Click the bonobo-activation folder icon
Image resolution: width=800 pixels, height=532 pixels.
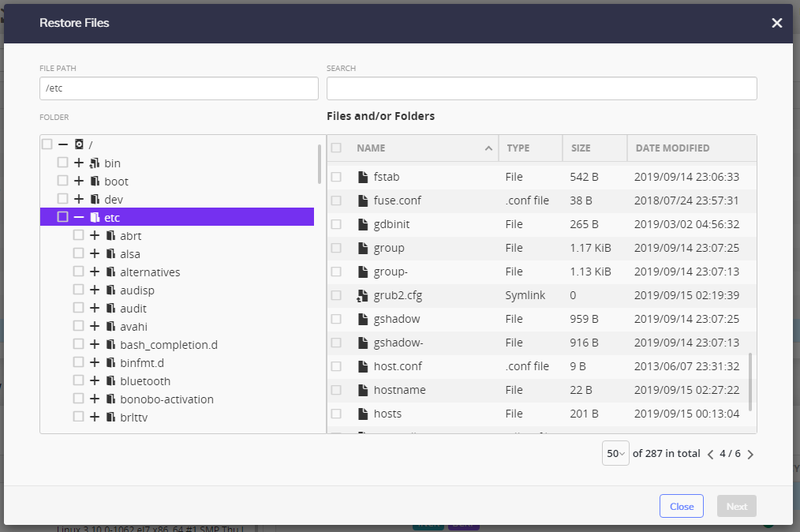111,399
